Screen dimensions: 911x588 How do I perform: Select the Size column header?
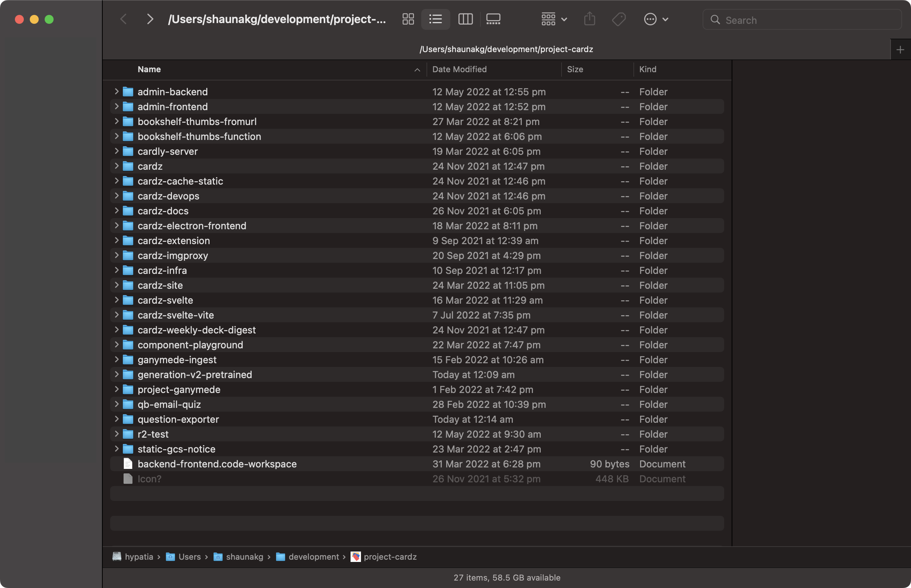click(x=575, y=69)
